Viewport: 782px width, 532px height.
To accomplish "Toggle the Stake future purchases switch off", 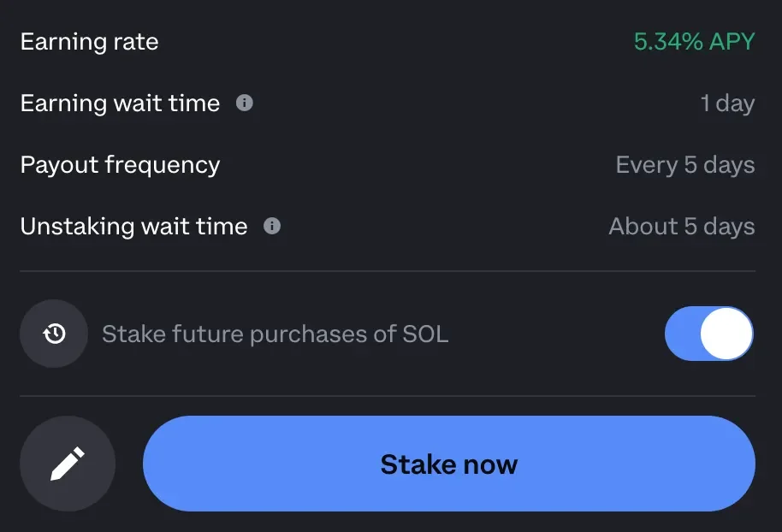I will coord(708,334).
